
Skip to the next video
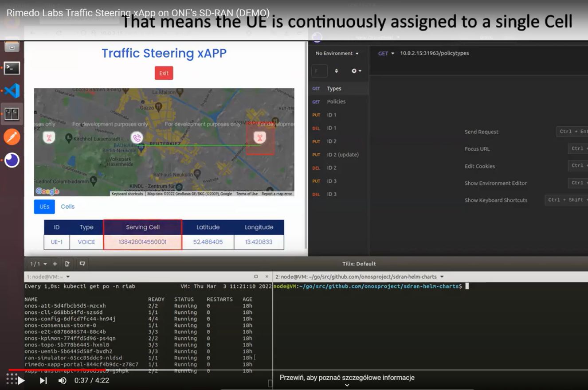tap(43, 380)
